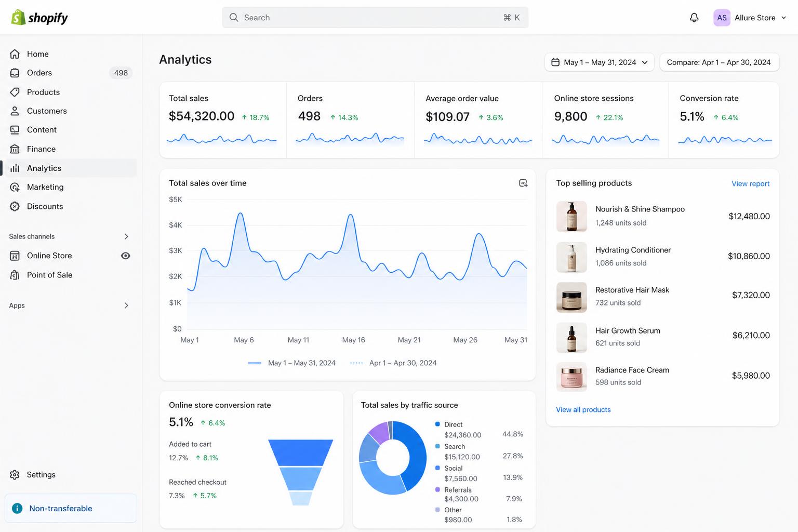Click the Online Store storefront icon
This screenshot has width=798, height=532.
pos(15,256)
